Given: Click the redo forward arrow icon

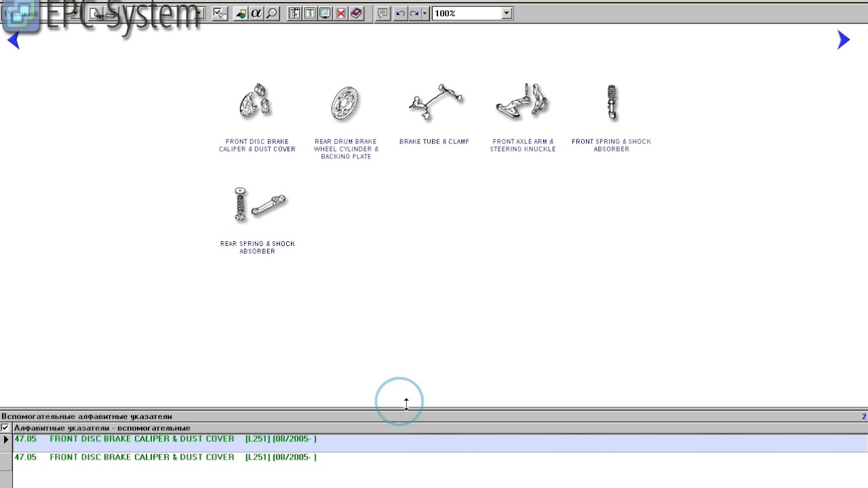Looking at the screenshot, I should (414, 14).
